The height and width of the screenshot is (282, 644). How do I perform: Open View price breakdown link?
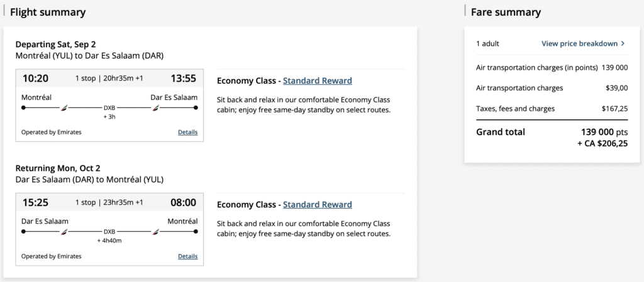tap(579, 44)
